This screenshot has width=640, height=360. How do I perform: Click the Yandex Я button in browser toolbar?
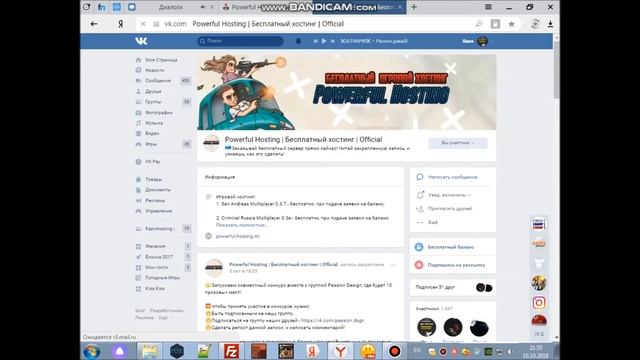point(120,24)
